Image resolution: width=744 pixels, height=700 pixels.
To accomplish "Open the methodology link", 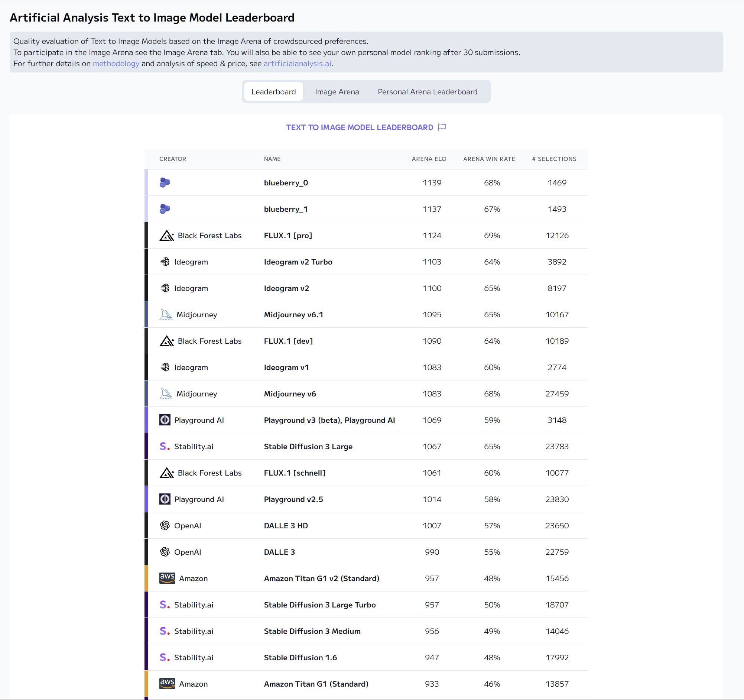I will pyautogui.click(x=116, y=63).
